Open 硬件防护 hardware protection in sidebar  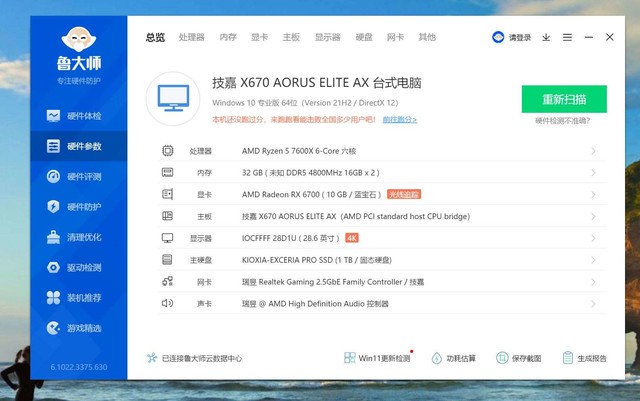point(78,207)
